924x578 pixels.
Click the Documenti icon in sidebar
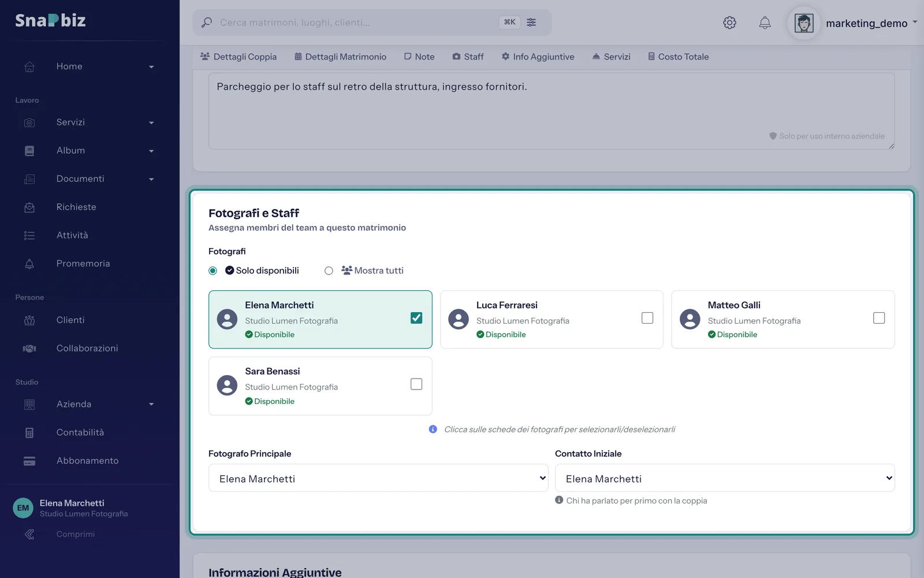pyautogui.click(x=29, y=179)
